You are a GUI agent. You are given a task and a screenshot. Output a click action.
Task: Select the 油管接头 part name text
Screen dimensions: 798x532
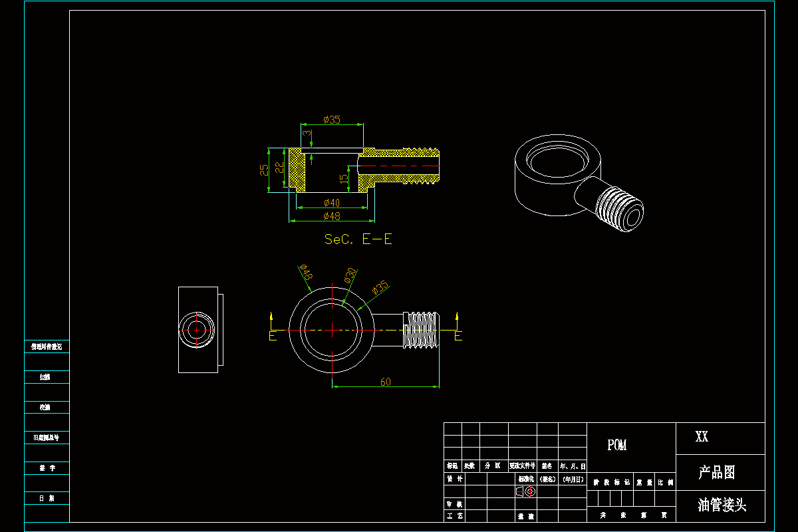point(722,505)
